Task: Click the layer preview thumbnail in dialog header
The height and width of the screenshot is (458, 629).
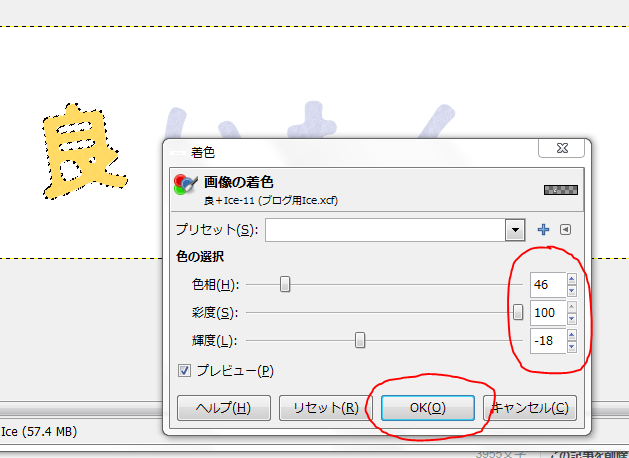Action: tap(561, 190)
